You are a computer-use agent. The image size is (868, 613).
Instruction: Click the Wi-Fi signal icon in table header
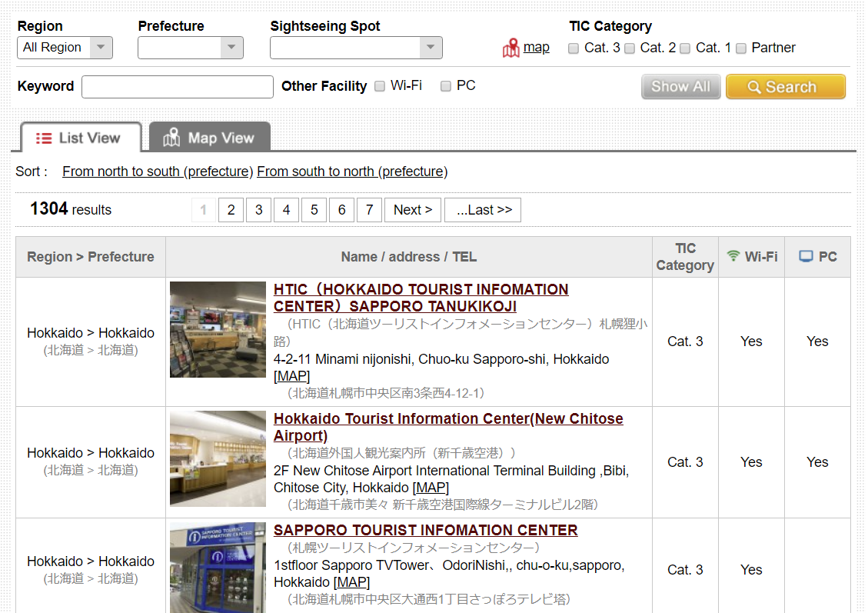pyautogui.click(x=733, y=256)
